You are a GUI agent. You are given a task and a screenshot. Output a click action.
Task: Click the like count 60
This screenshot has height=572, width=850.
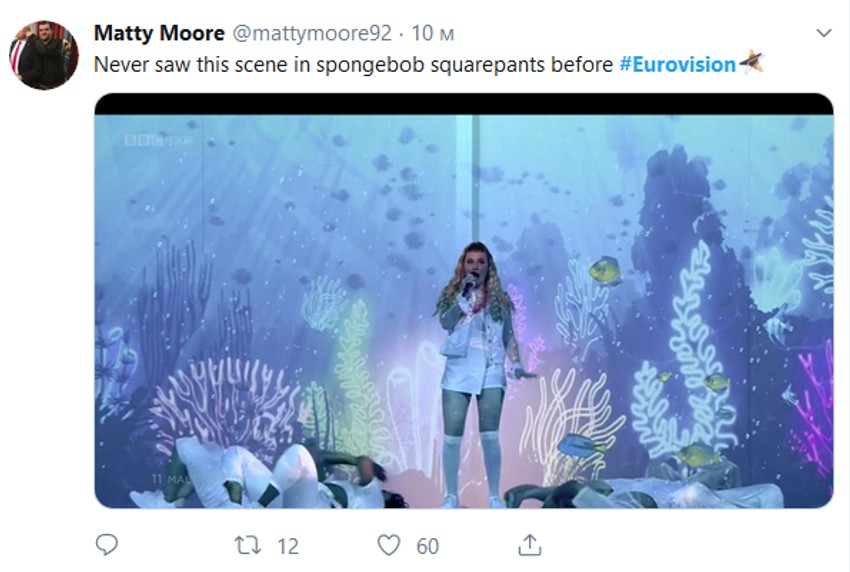tap(427, 546)
